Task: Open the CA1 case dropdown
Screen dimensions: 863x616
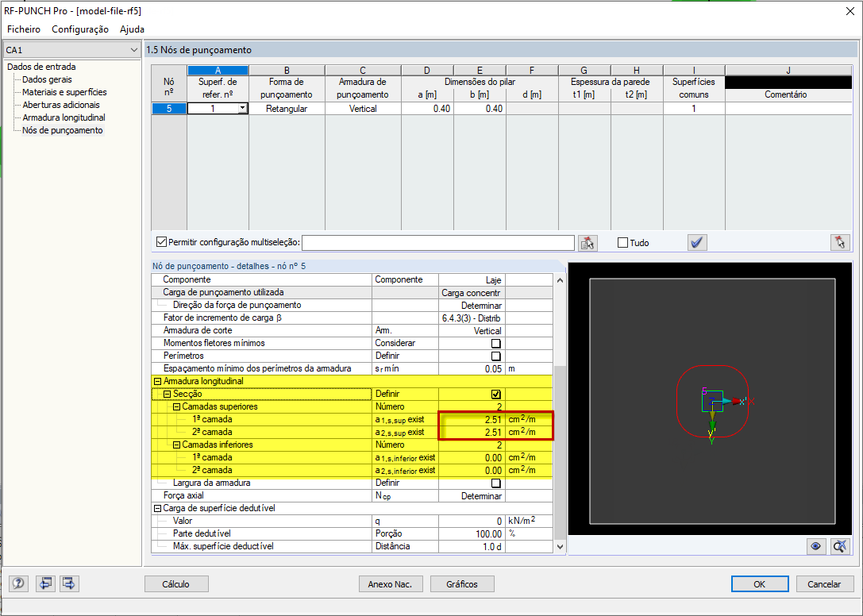Action: click(133, 50)
